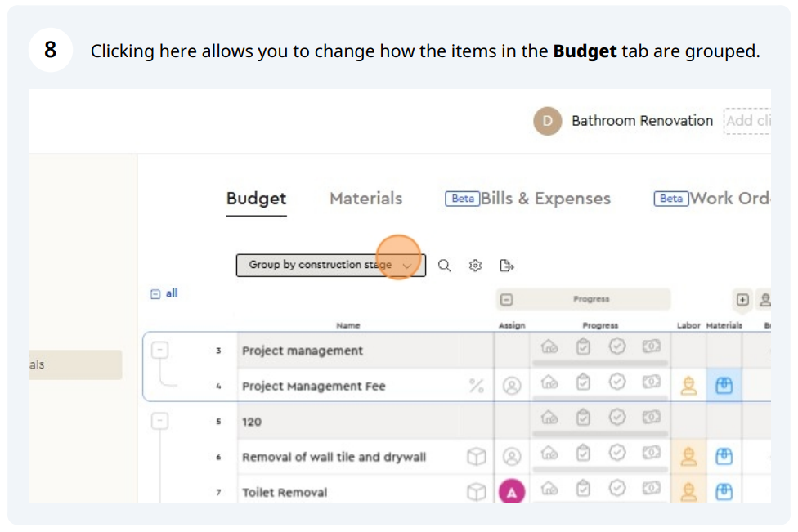Collapse the Project management group

click(x=160, y=350)
